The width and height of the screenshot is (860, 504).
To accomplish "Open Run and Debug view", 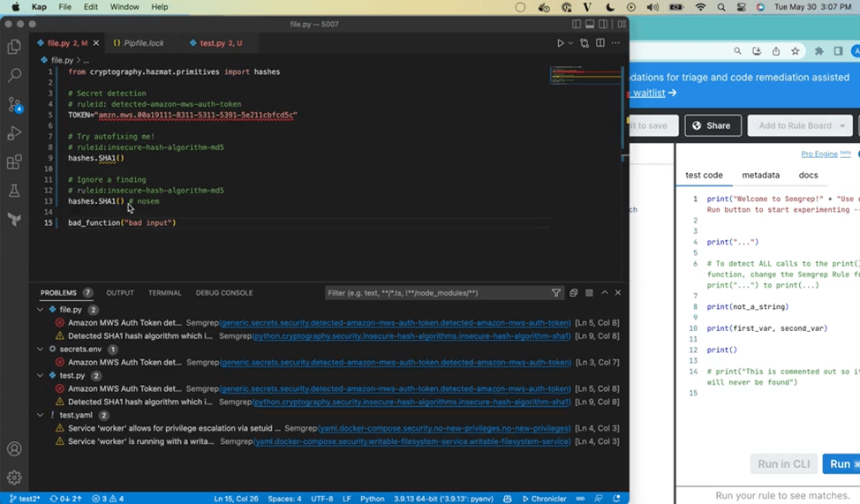I will pyautogui.click(x=14, y=133).
